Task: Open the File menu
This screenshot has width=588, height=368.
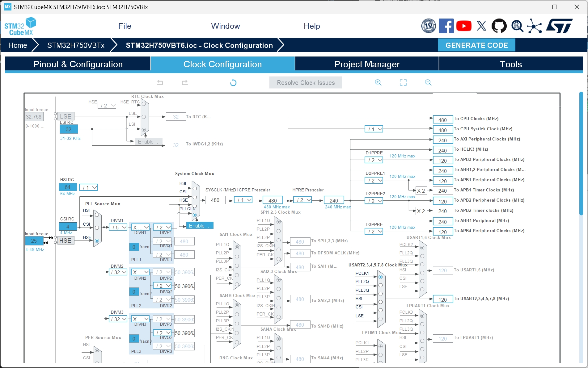Action: (x=125, y=26)
